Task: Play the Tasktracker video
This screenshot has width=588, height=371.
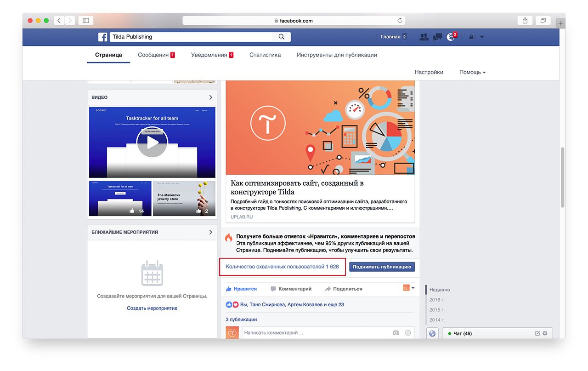Action: [x=152, y=143]
